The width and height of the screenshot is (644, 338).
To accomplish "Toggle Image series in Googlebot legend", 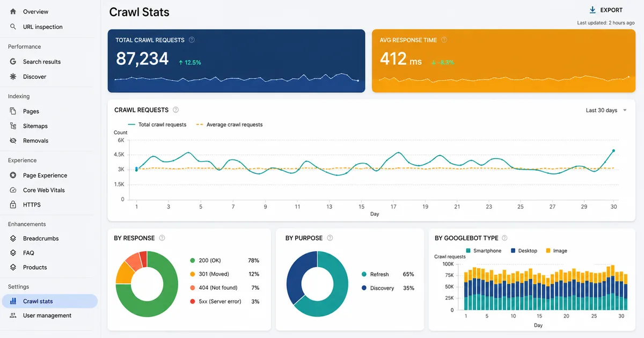I will coord(557,251).
